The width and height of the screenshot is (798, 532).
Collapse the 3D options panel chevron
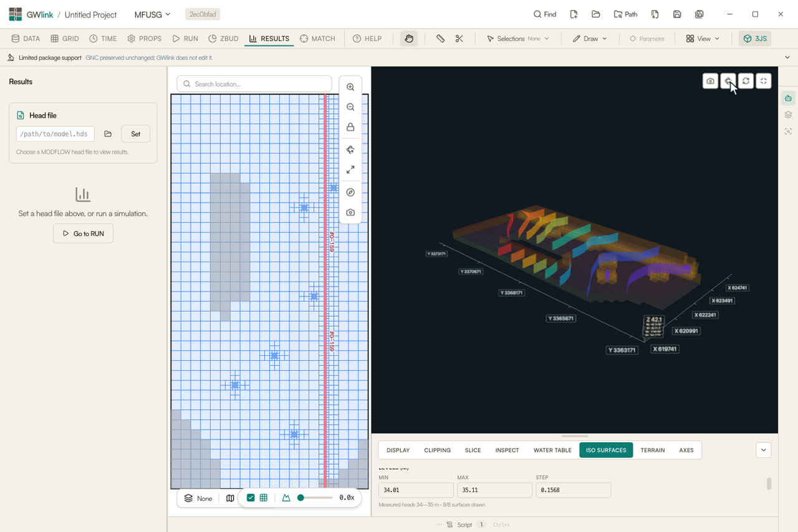pyautogui.click(x=764, y=450)
